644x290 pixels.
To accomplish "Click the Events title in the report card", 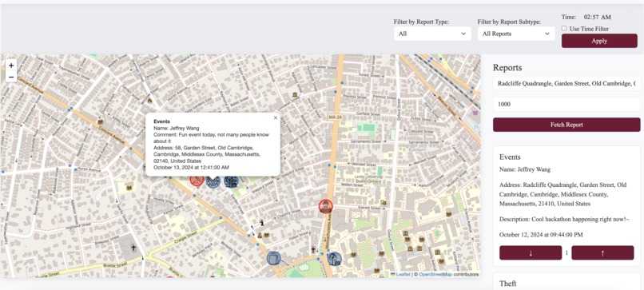I will pos(510,157).
